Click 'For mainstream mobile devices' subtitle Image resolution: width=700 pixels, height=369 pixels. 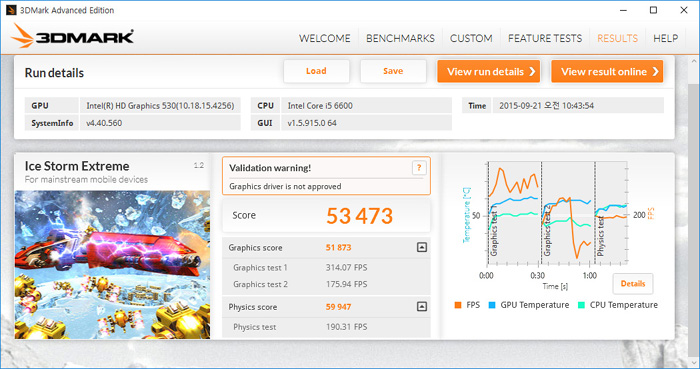click(86, 180)
